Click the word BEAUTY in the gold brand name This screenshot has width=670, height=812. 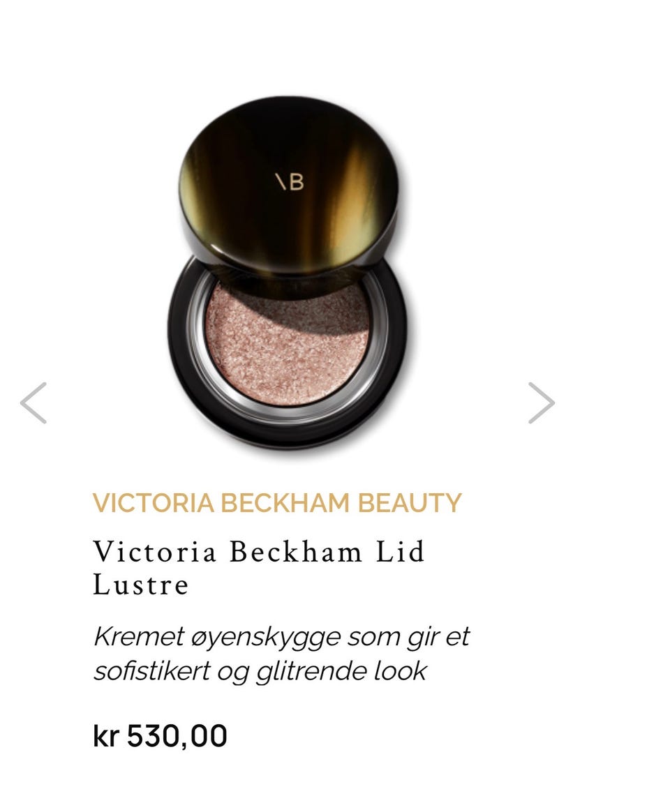point(409,503)
